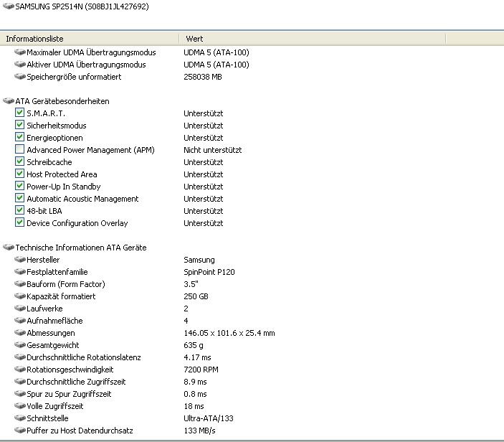Select the 4.17 ms latency value

(197, 358)
